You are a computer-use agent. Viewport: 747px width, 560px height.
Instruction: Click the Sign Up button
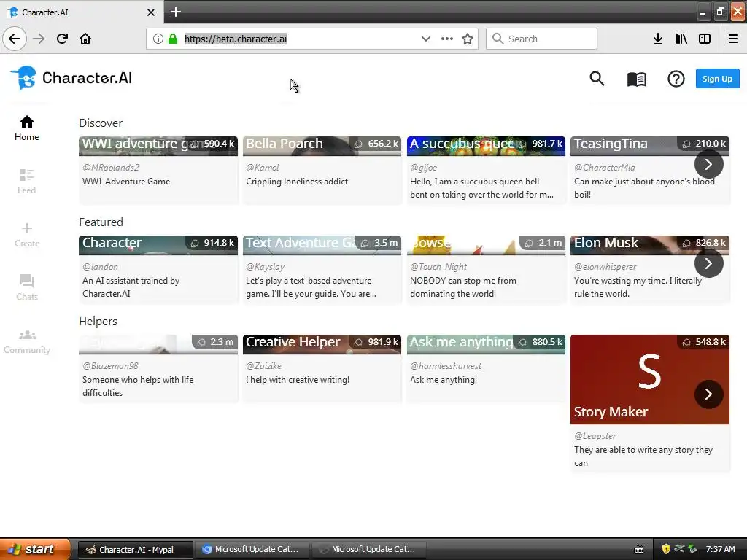pos(717,79)
